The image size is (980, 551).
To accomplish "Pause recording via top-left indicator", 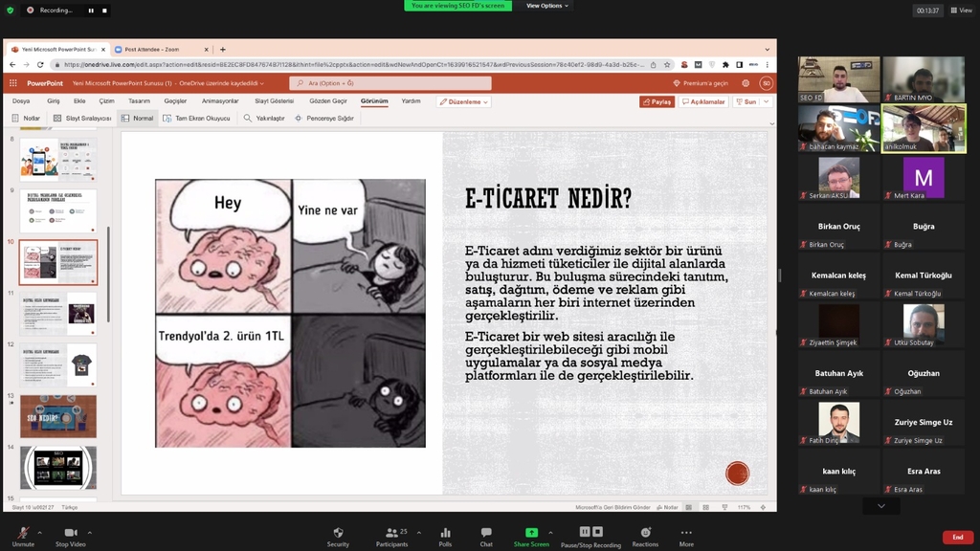I will [x=91, y=11].
